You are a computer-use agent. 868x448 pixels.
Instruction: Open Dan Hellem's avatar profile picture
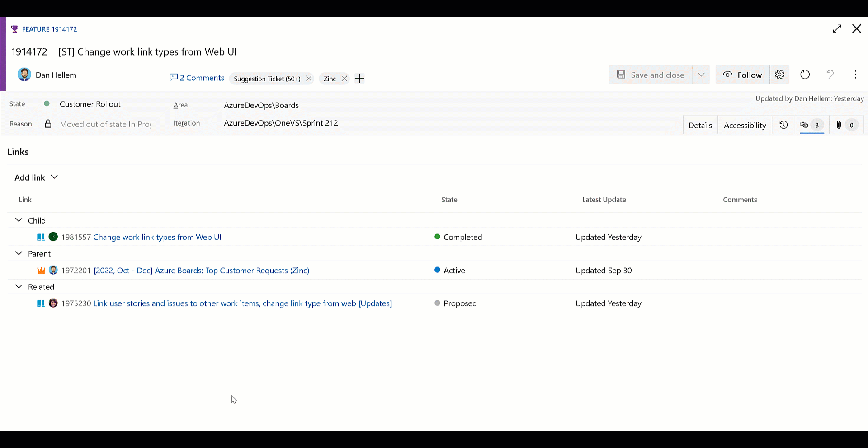coord(24,74)
